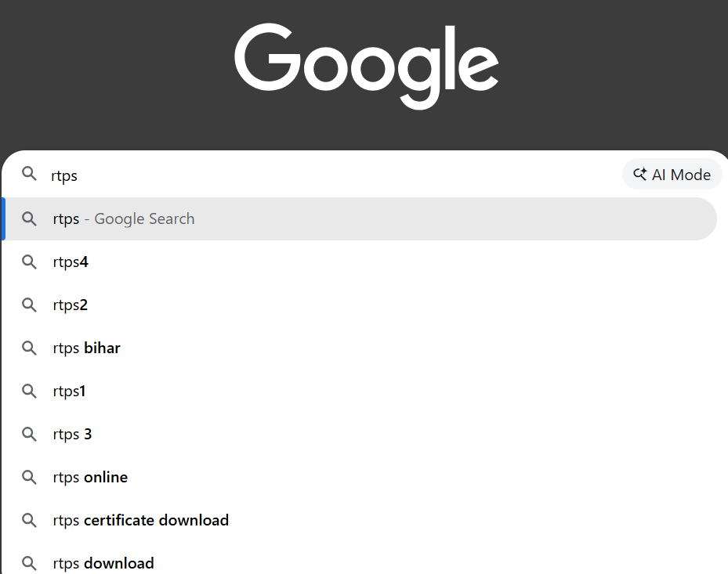Choose 'rtps certificate download' suggestion

tap(141, 521)
